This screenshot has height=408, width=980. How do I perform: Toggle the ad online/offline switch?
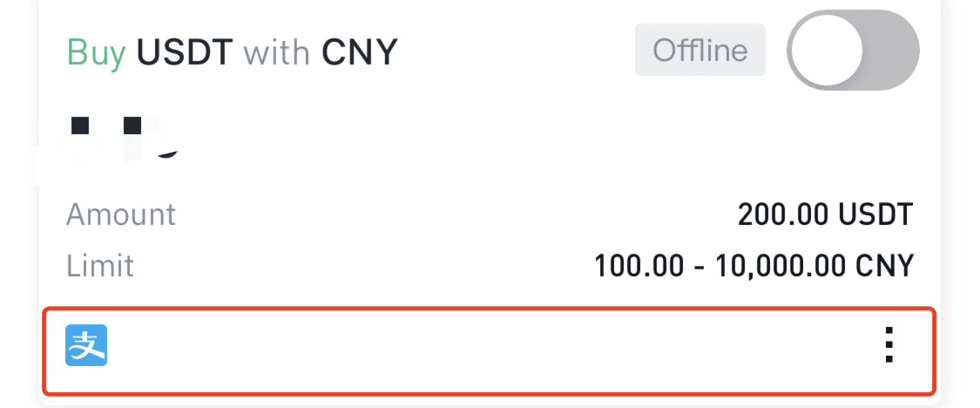coord(853,50)
